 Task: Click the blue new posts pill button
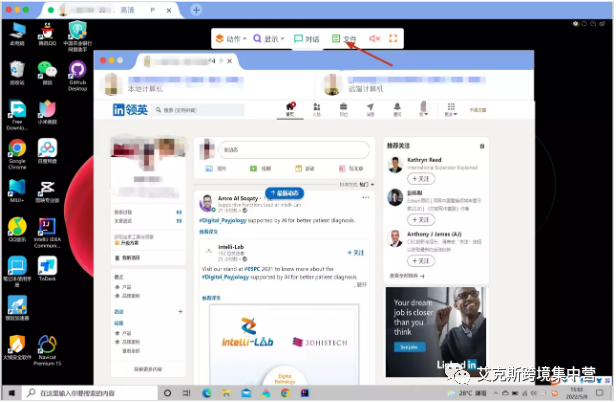click(284, 193)
